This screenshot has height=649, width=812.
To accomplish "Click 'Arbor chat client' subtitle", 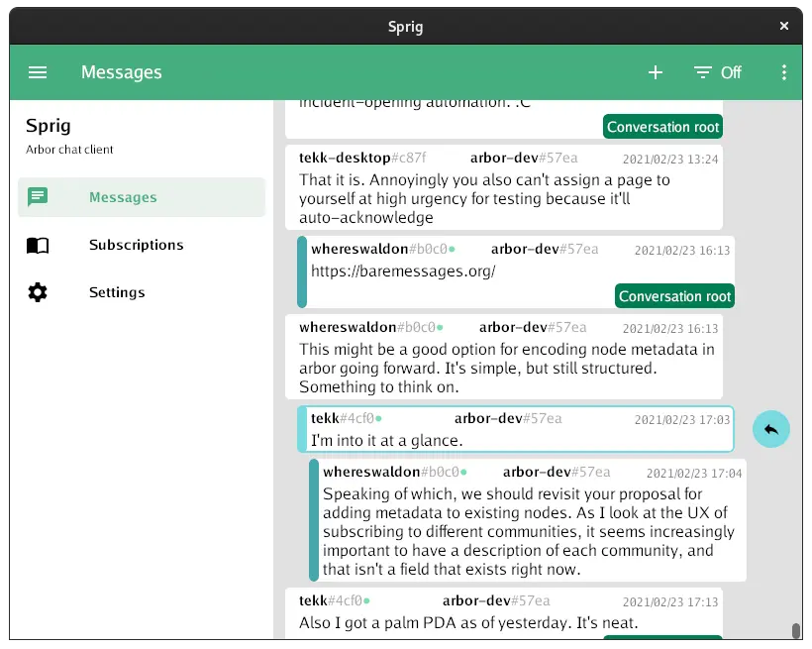I will click(x=69, y=150).
